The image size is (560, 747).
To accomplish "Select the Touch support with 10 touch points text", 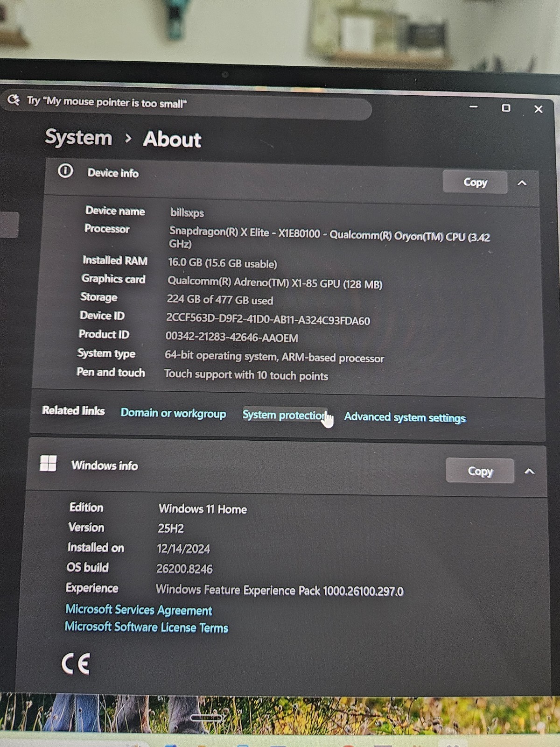I will click(x=246, y=375).
